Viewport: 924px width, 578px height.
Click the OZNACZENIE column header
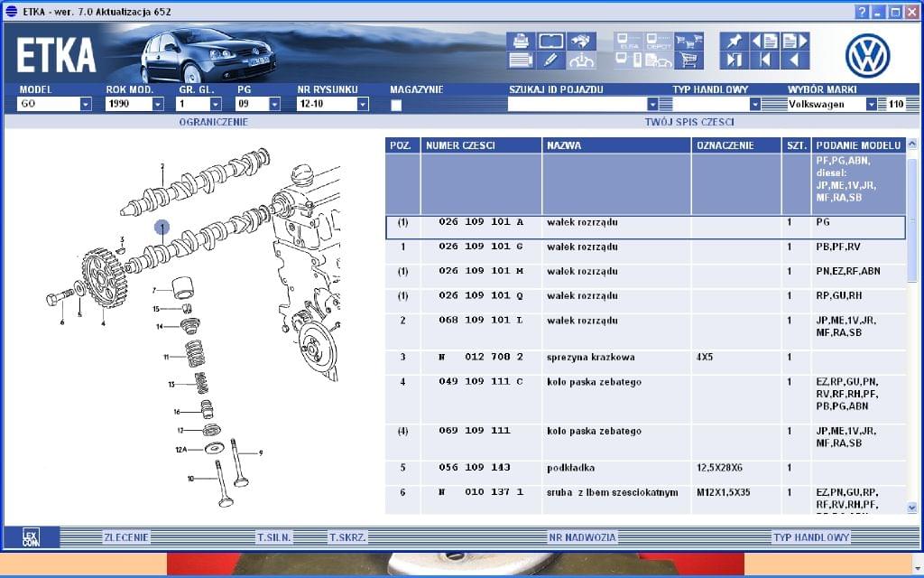tap(736, 145)
